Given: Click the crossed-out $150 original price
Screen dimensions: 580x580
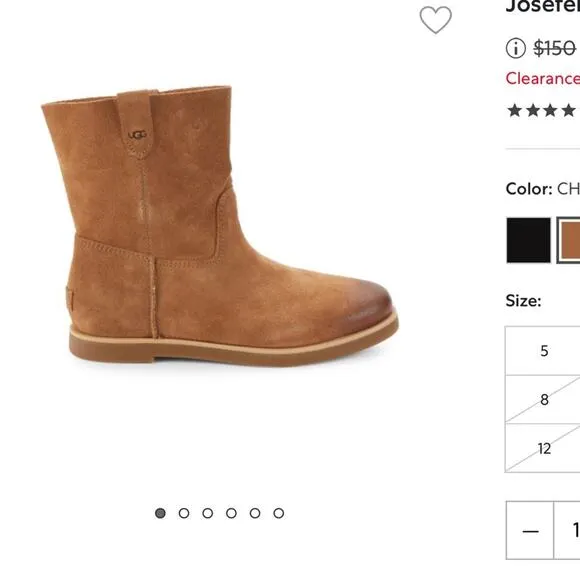Looking at the screenshot, I should (x=554, y=48).
